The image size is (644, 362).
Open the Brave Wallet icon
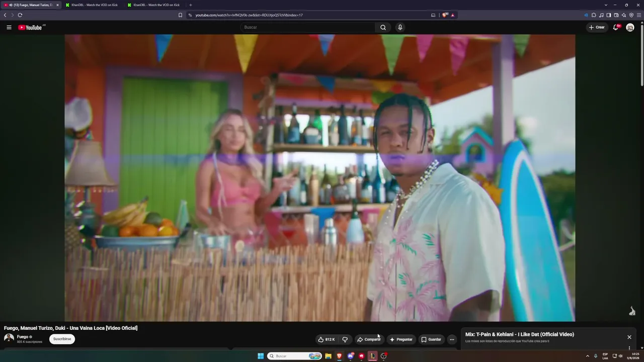[616, 15]
